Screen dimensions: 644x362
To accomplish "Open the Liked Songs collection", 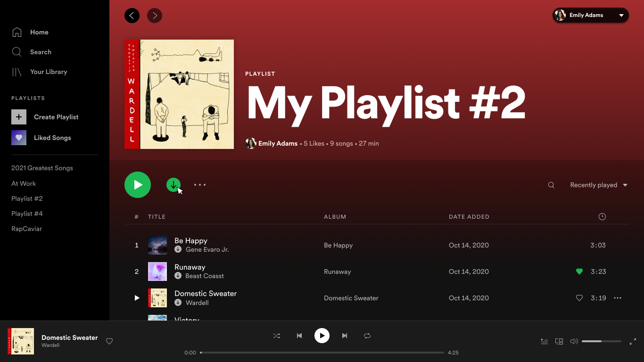I will (x=52, y=138).
